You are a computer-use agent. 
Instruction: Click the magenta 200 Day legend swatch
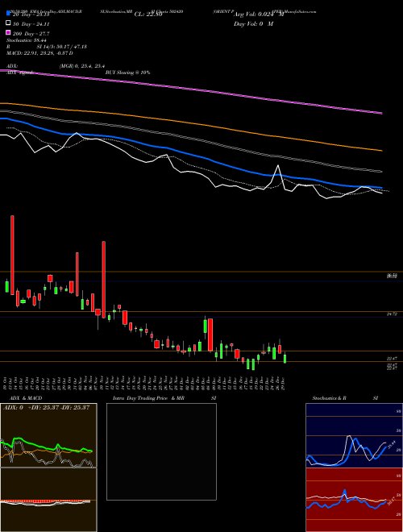(8, 32)
